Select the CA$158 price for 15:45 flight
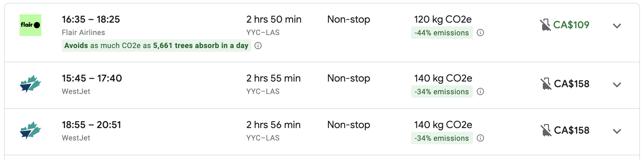The width and height of the screenshot is (644, 160). tap(572, 84)
